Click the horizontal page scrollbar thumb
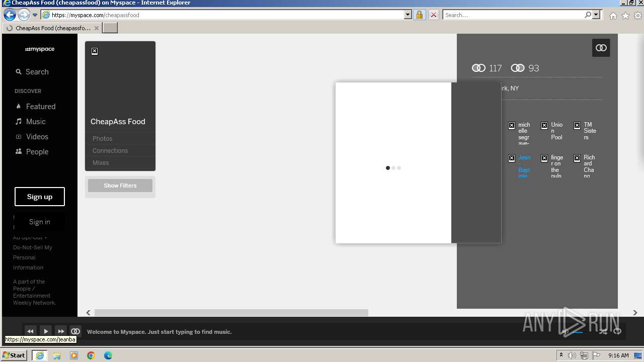Screen dimensions: 644x362 [x=231, y=313]
